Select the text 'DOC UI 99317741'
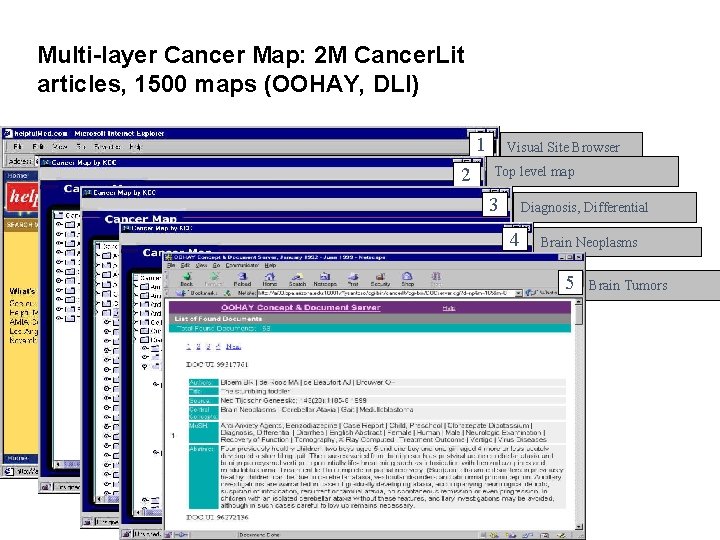The width and height of the screenshot is (720, 540). (x=217, y=364)
